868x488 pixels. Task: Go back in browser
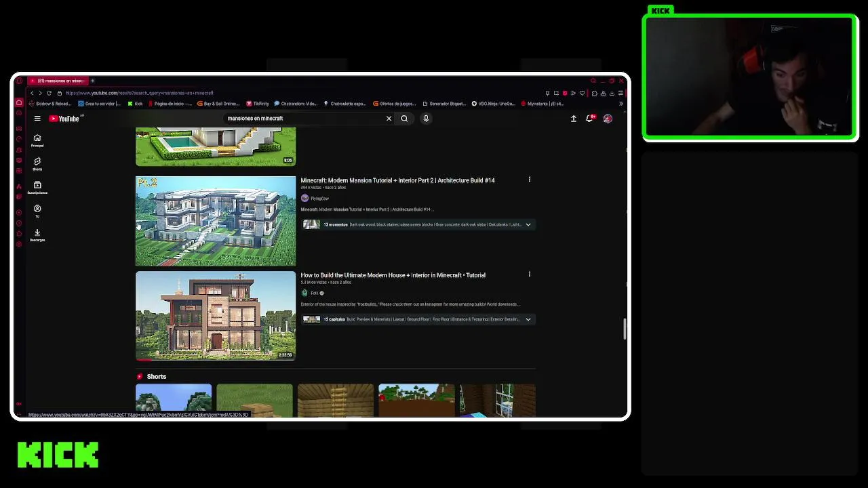click(32, 93)
